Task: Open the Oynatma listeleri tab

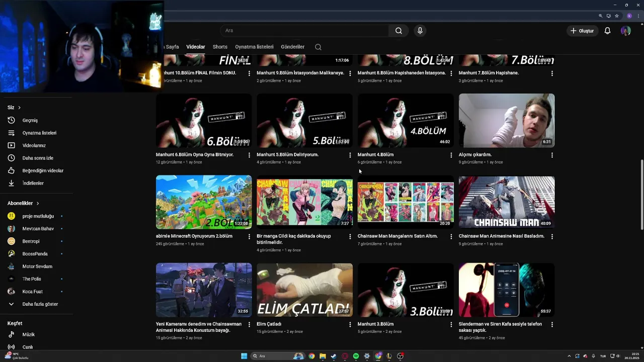Action: pos(254,47)
